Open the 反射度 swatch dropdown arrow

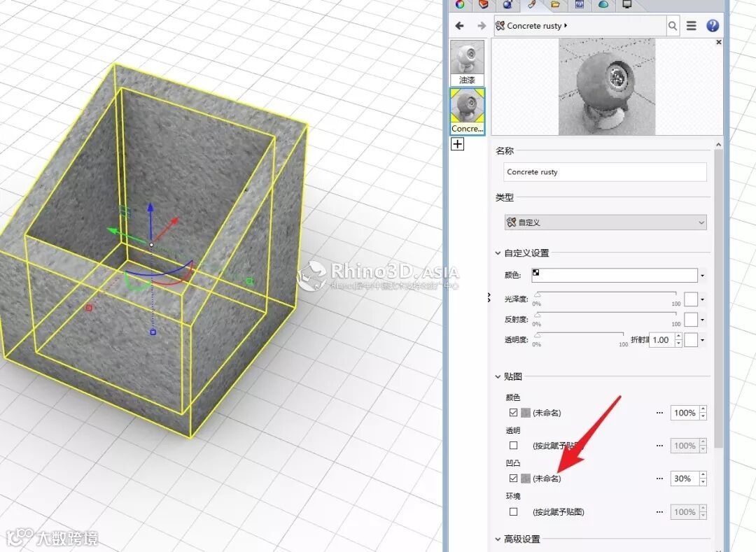pyautogui.click(x=703, y=319)
